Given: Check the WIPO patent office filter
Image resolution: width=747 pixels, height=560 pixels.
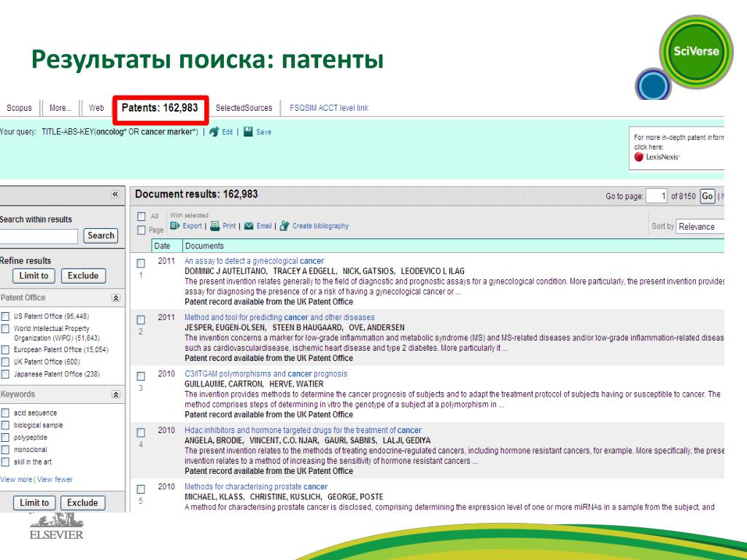Looking at the screenshot, I should tap(5, 329).
